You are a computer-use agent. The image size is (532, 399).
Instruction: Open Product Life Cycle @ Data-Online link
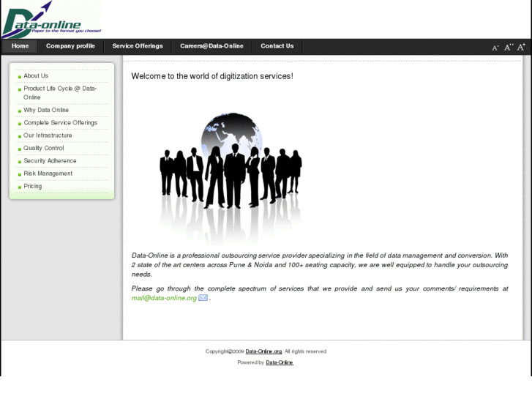[x=60, y=93]
